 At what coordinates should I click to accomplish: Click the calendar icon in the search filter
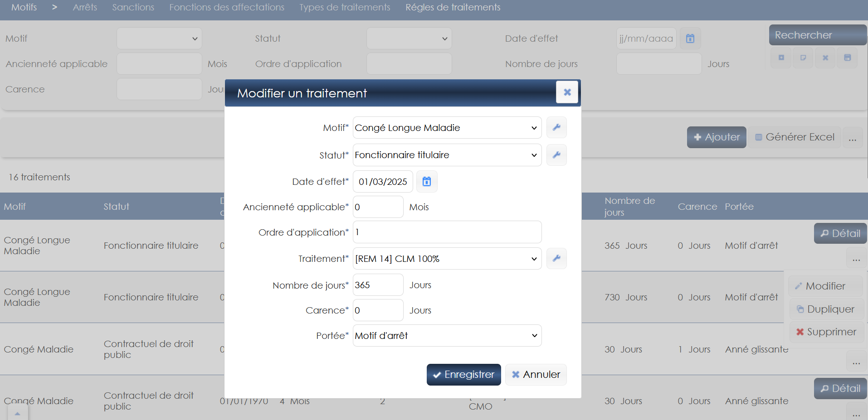690,39
